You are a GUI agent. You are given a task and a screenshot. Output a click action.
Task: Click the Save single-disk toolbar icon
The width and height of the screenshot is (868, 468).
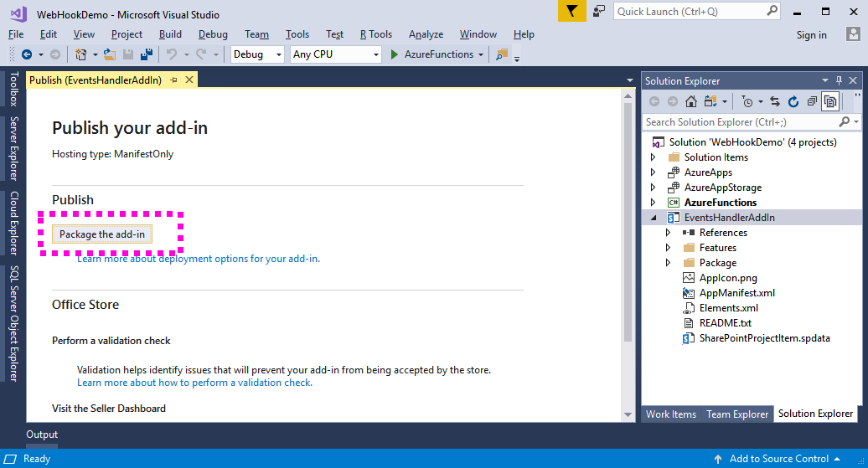128,54
